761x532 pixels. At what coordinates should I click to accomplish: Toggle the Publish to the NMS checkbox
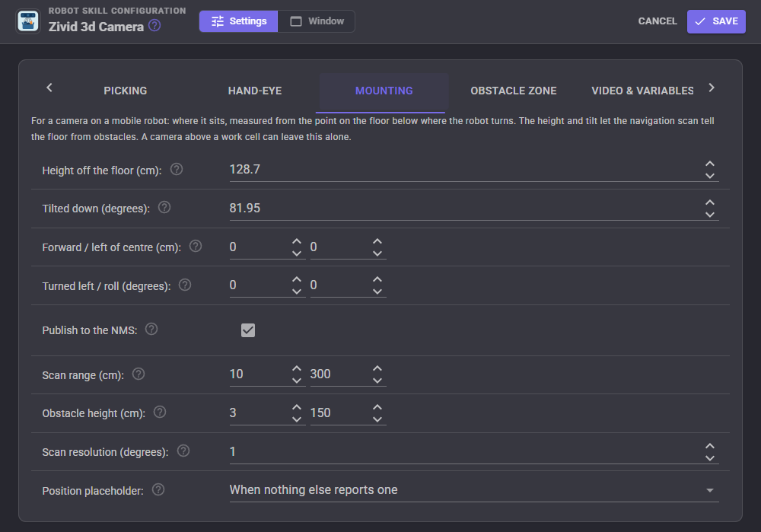248,330
